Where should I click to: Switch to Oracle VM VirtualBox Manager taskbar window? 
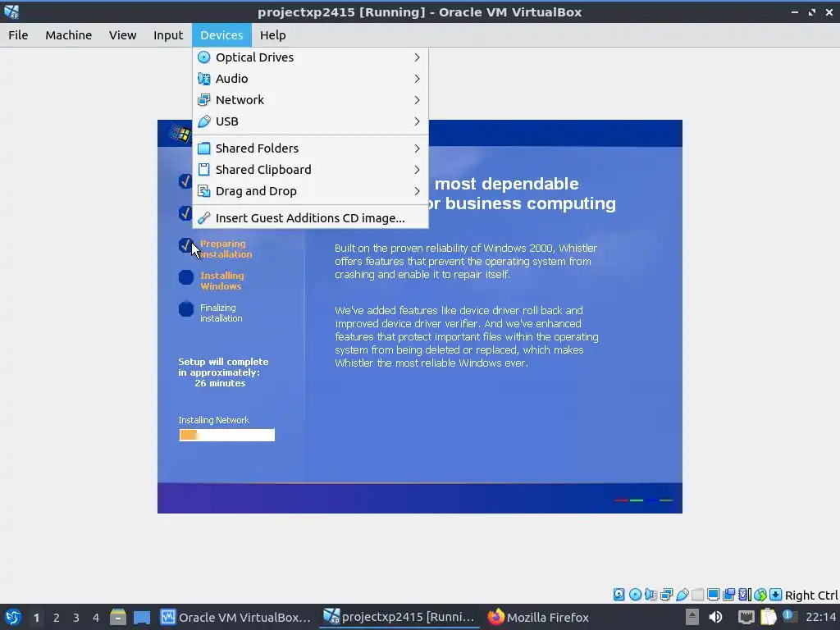click(x=235, y=617)
